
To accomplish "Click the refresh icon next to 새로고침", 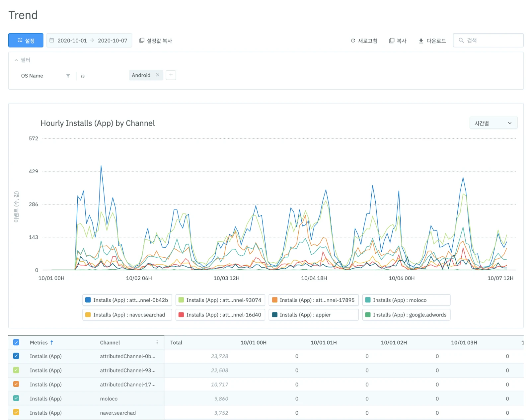I will [x=353, y=41].
